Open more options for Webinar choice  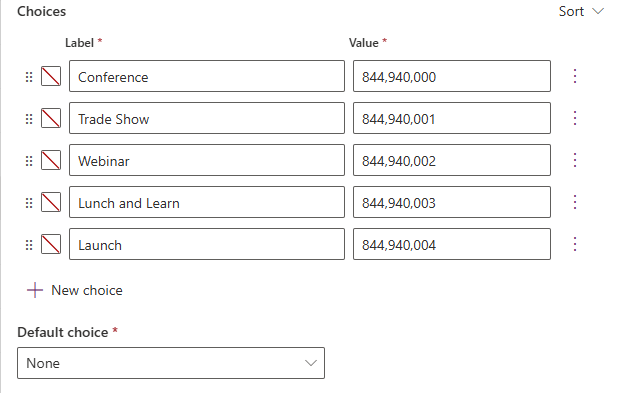575,160
